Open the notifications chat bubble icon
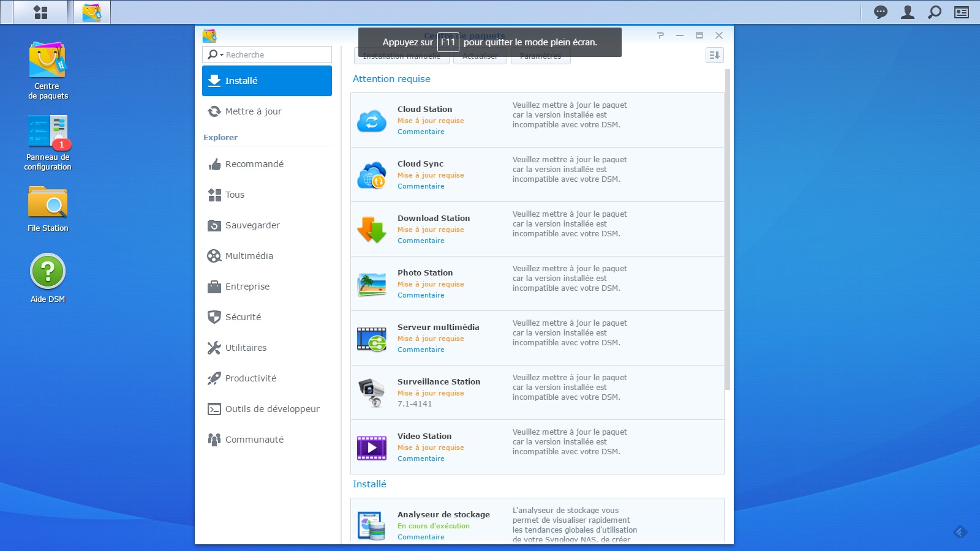This screenshot has width=980, height=551. (881, 12)
